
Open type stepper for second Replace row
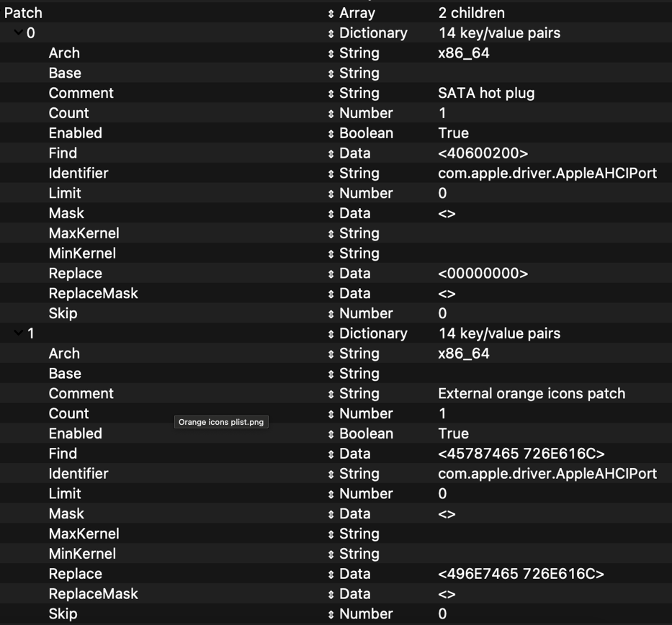[x=331, y=574]
